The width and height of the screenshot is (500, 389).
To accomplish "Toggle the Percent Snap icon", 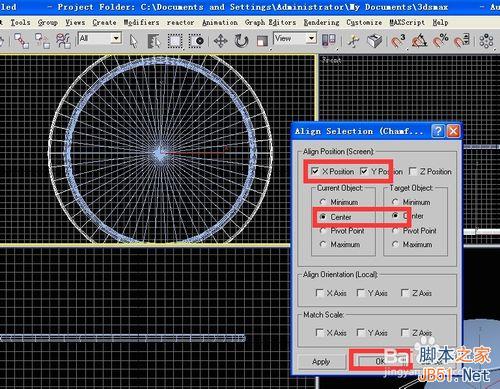I will pyautogui.click(x=441, y=41).
